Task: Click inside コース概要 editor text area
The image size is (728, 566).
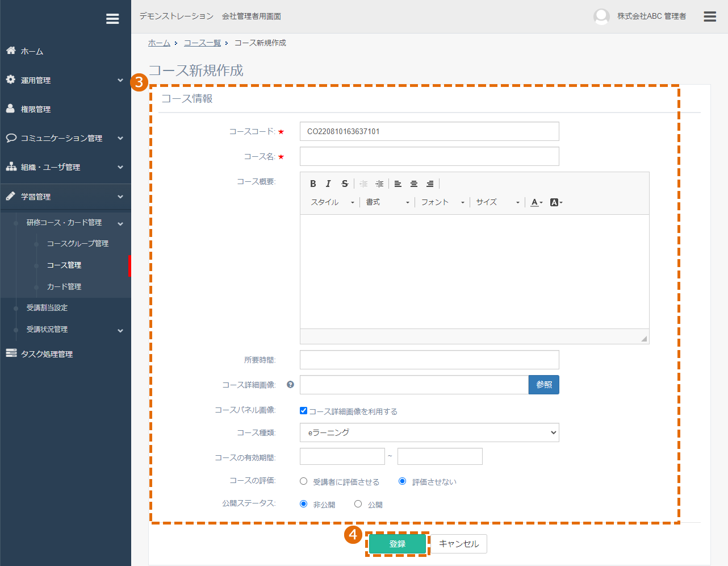Action: point(474,271)
